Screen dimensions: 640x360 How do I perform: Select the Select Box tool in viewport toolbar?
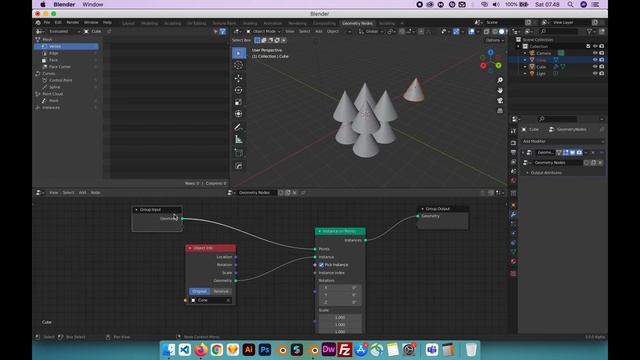[239, 53]
